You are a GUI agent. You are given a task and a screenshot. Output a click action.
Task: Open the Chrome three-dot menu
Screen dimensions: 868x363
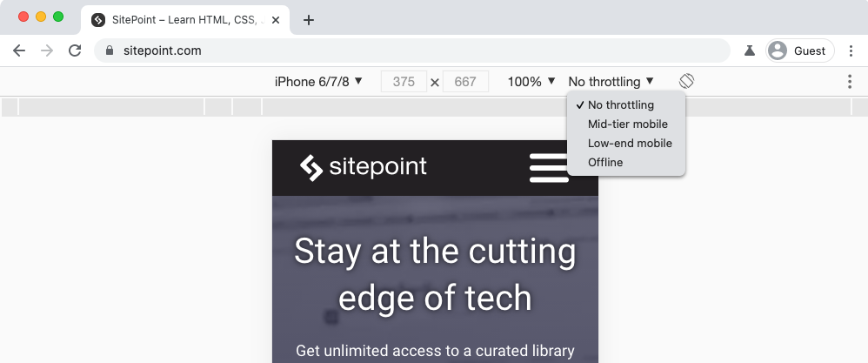[851, 51]
